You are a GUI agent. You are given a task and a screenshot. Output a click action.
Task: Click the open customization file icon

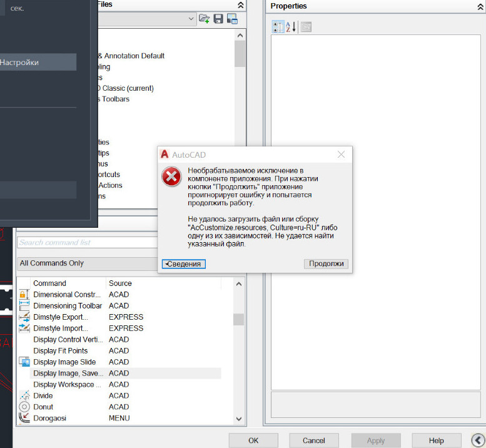(204, 19)
